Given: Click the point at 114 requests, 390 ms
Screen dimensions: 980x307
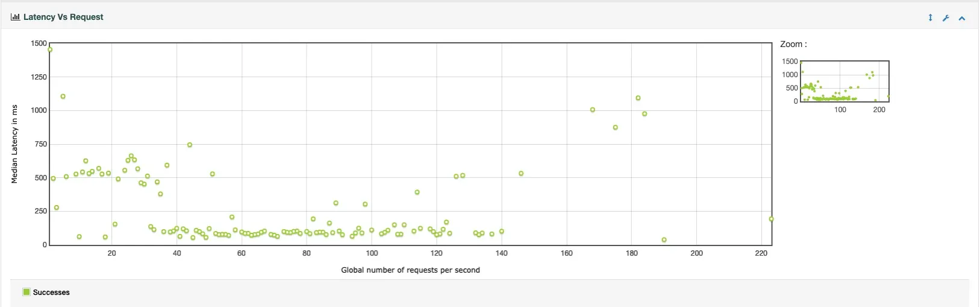Looking at the screenshot, I should pyautogui.click(x=417, y=192).
